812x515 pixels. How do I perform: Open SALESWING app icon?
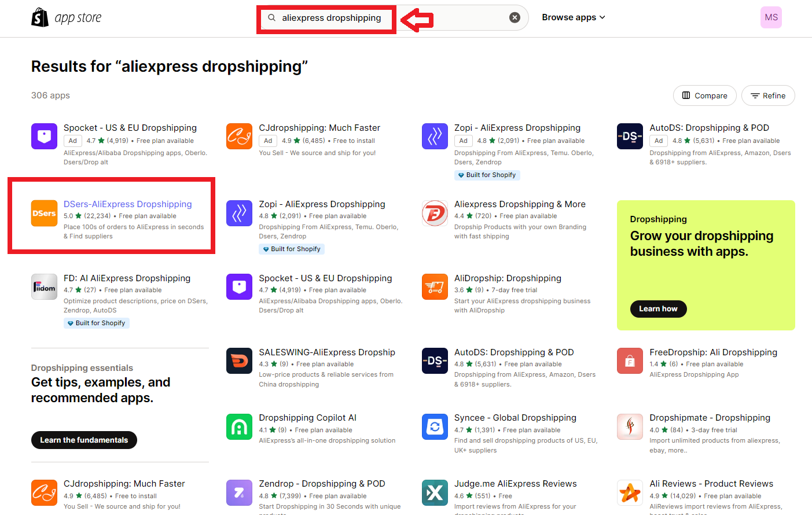tap(239, 360)
